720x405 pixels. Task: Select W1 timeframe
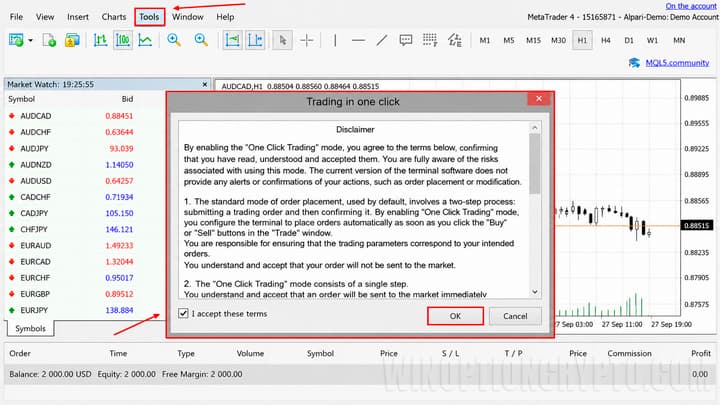[652, 40]
